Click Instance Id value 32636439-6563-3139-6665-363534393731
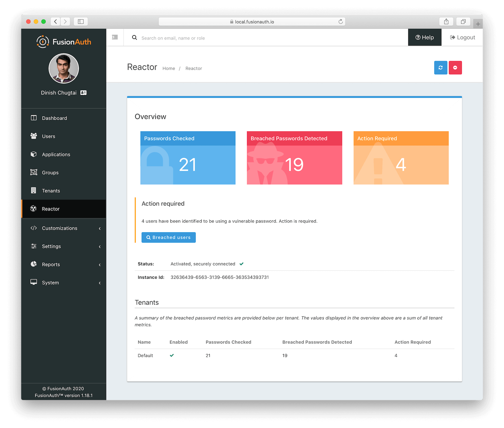This screenshot has height=428, width=504. point(220,277)
